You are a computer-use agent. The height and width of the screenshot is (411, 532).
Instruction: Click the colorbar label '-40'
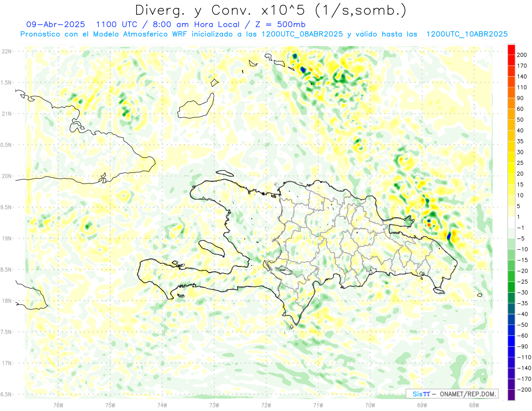(x=522, y=314)
